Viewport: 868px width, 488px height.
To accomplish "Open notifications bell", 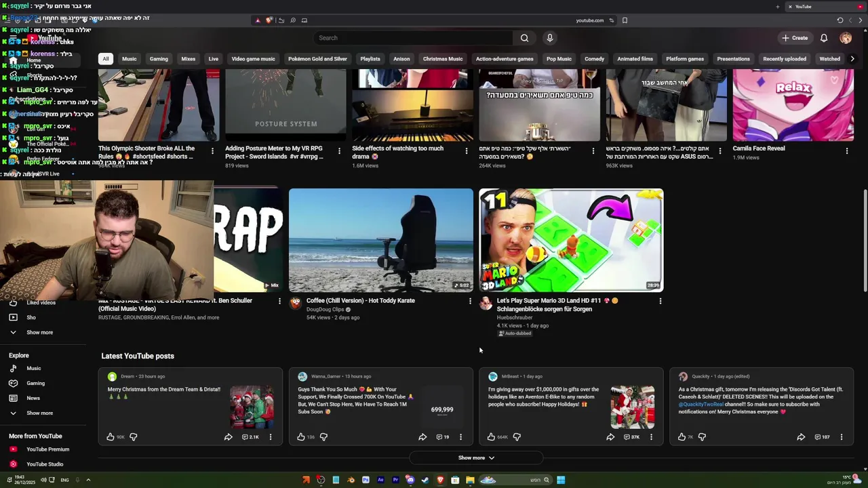I will [824, 38].
